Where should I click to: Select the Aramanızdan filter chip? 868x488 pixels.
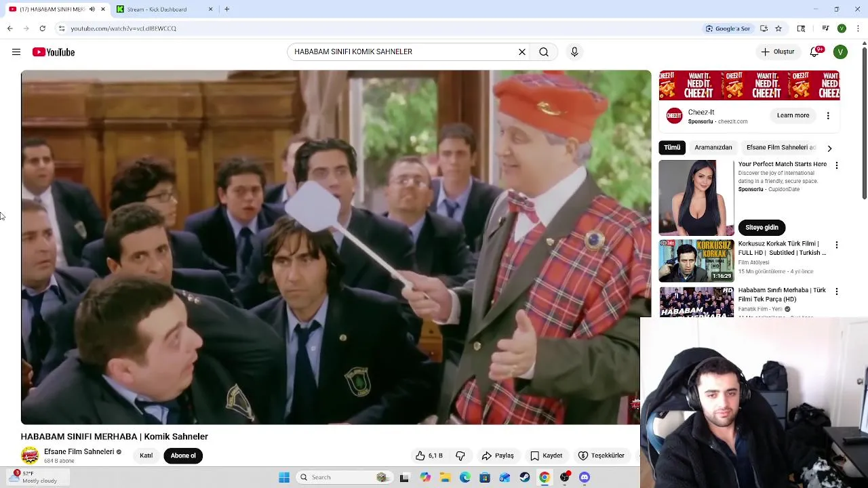713,147
